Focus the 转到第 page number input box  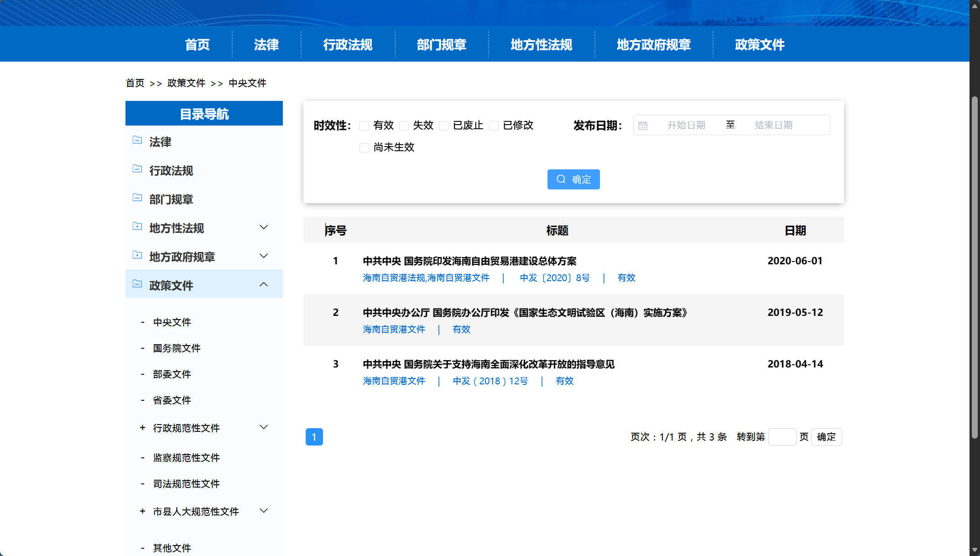782,437
